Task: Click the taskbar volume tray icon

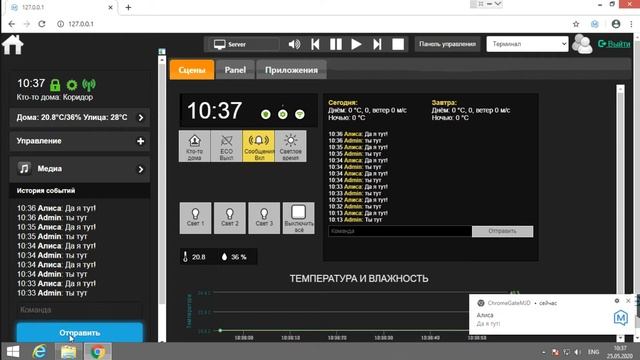Action: pyautogui.click(x=578, y=352)
